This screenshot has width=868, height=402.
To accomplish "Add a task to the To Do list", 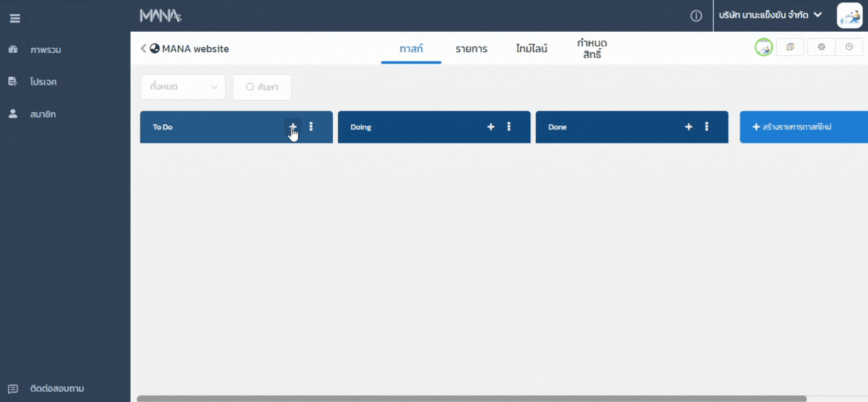I will click(293, 127).
